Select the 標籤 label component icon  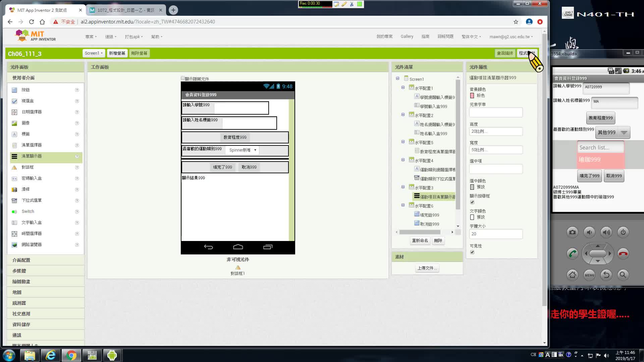point(14,134)
